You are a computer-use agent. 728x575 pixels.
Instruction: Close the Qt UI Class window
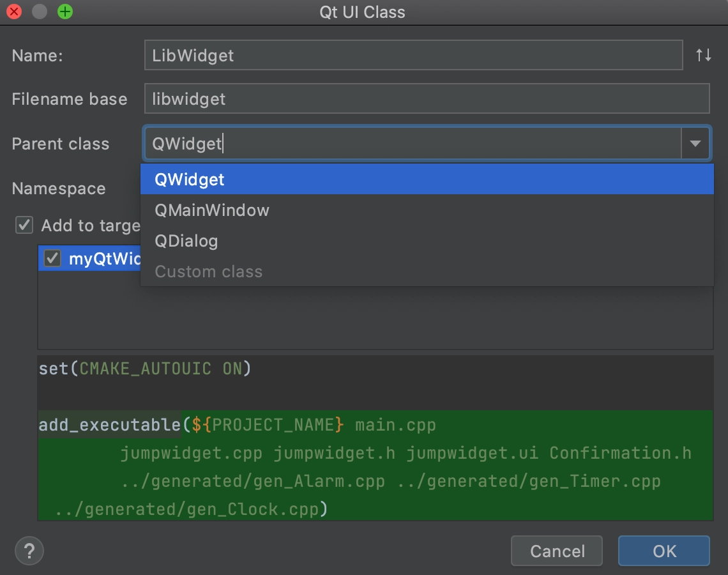click(x=15, y=11)
